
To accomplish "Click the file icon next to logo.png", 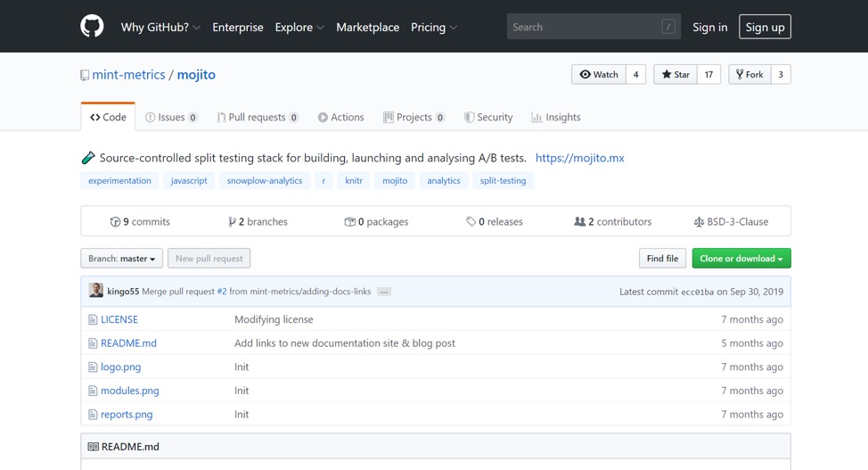I will click(x=93, y=367).
